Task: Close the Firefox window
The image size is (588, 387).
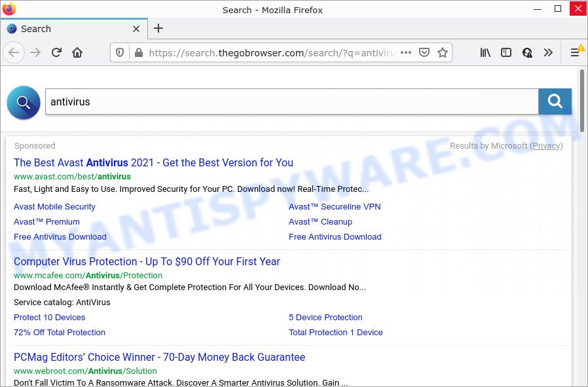Action: pos(578,9)
